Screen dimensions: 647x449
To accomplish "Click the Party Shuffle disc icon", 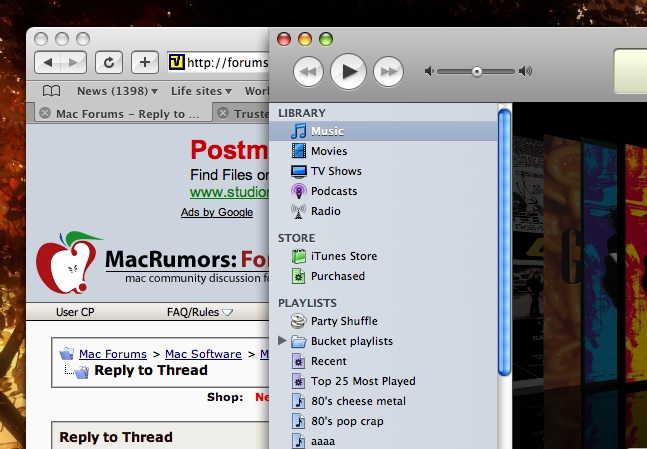I will click(x=298, y=321).
